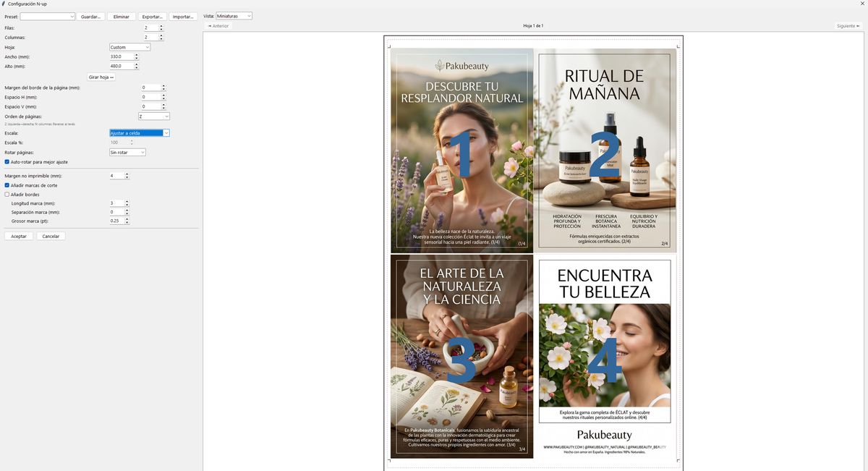This screenshot has height=471, width=868.
Task: Open the Orden de páginas dropdown
Action: coord(154,116)
